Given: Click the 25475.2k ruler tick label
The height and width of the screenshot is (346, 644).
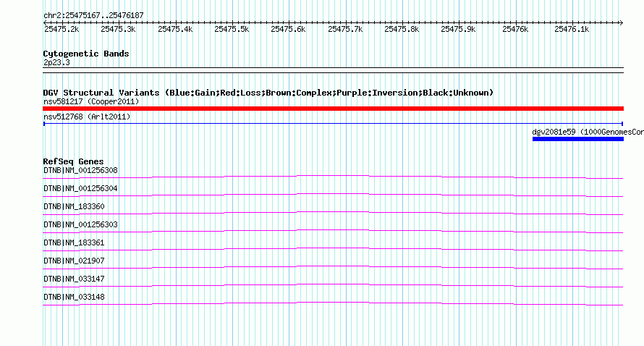Looking at the screenshot, I should pyautogui.click(x=62, y=29).
